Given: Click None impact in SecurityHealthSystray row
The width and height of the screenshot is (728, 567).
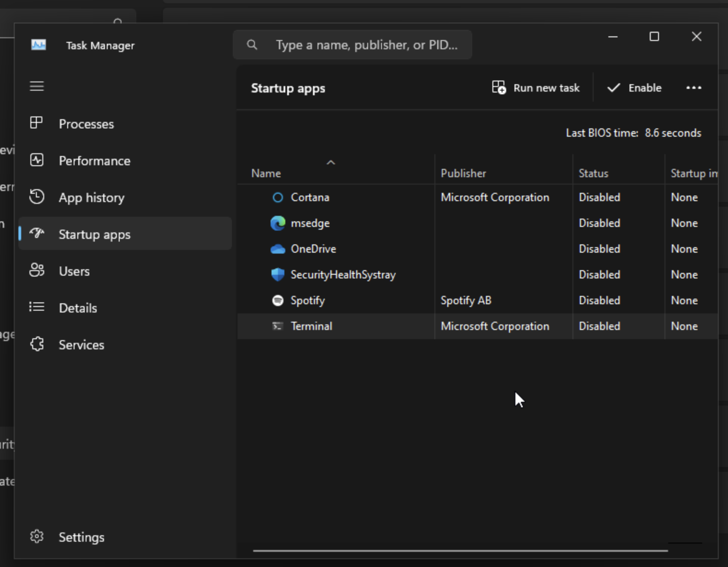Looking at the screenshot, I should click(x=684, y=275).
